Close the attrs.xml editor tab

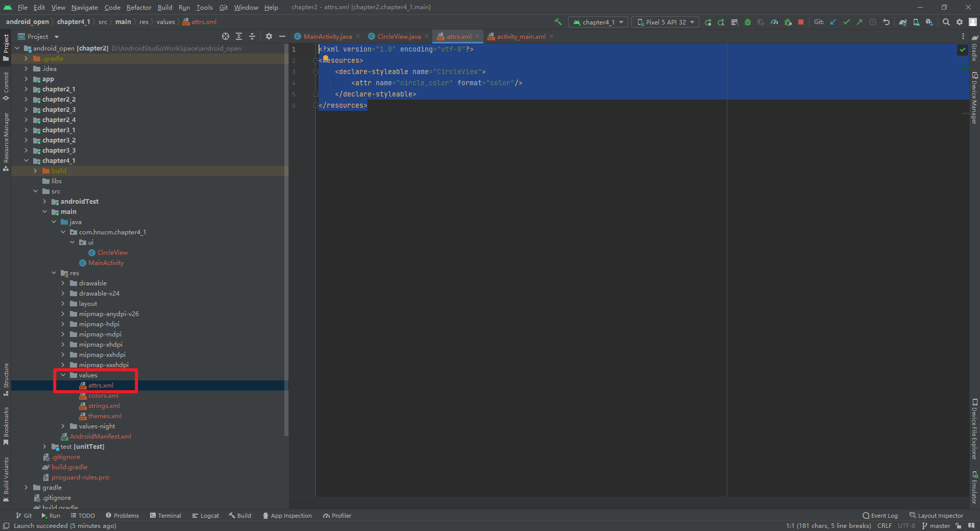477,36
